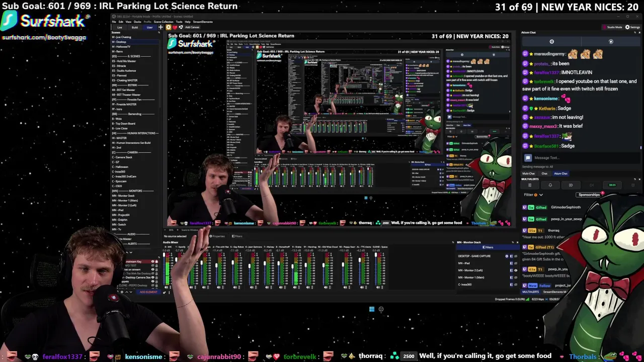Screen dimensions: 644x362
Task: Click the sources toolbar gear next to ADD ELEMENT
Action: coord(122,292)
